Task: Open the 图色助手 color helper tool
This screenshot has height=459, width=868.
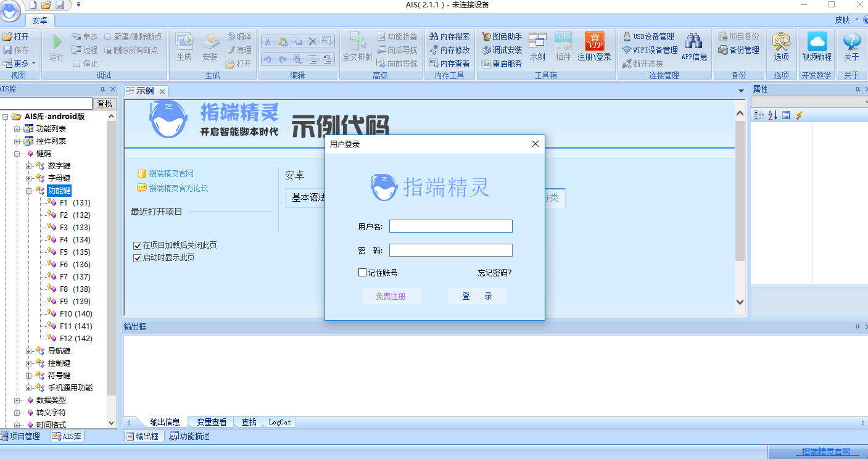Action: pos(502,36)
